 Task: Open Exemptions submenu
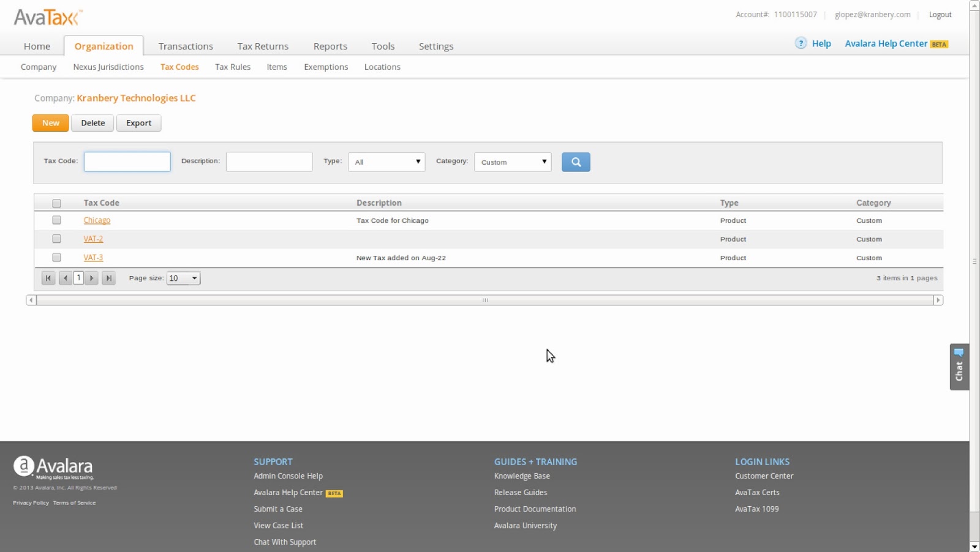coord(326,67)
